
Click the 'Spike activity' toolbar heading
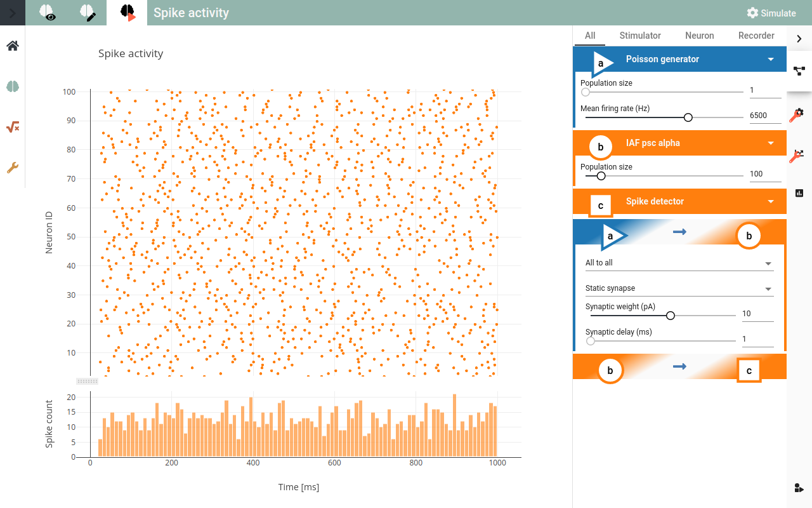coord(191,13)
